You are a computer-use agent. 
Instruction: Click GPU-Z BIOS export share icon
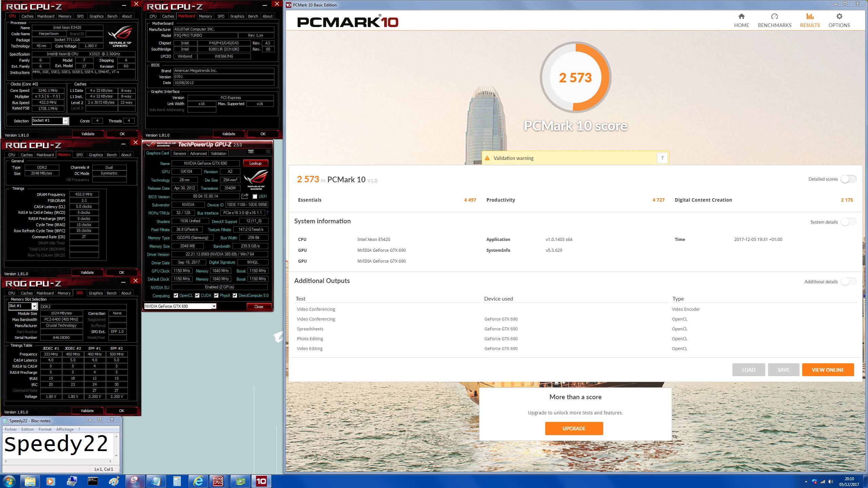click(245, 196)
